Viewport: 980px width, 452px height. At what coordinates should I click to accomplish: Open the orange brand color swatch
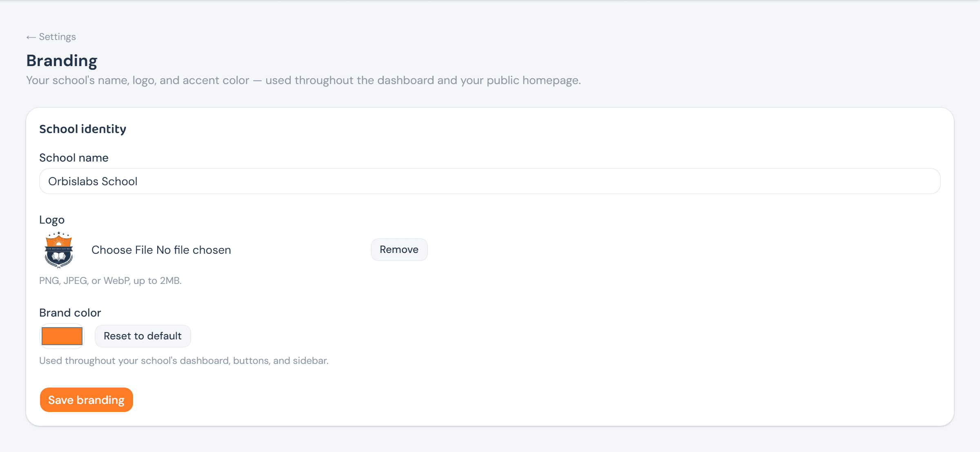[x=62, y=336]
